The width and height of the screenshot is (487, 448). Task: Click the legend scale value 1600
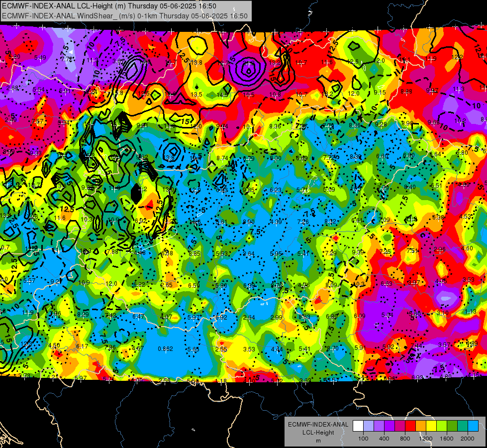(x=447, y=439)
